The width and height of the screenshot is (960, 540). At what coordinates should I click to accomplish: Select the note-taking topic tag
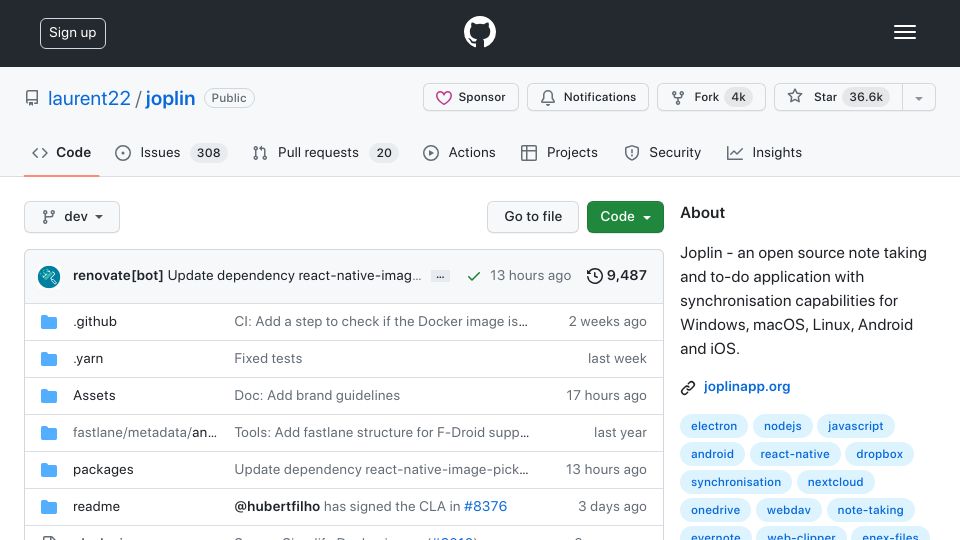pos(870,510)
